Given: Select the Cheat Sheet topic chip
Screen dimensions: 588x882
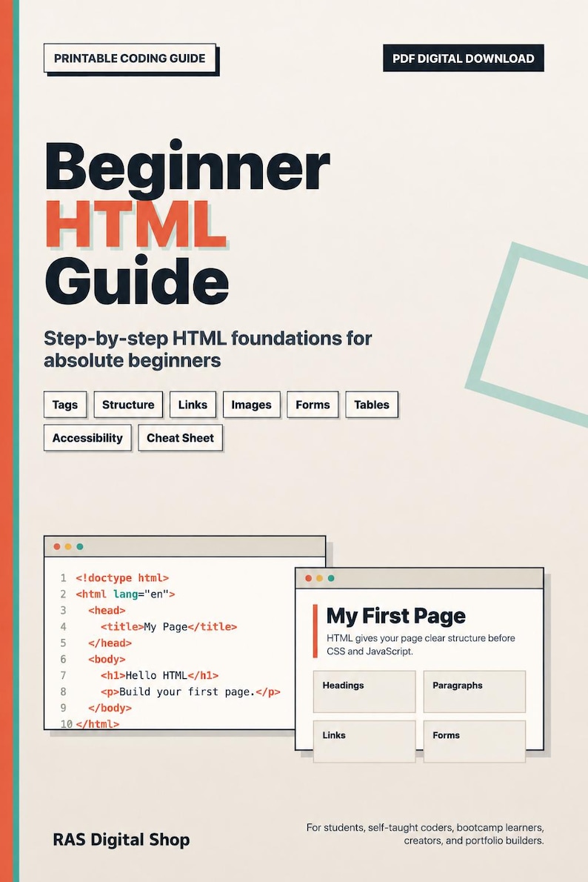Looking at the screenshot, I should coord(180,437).
